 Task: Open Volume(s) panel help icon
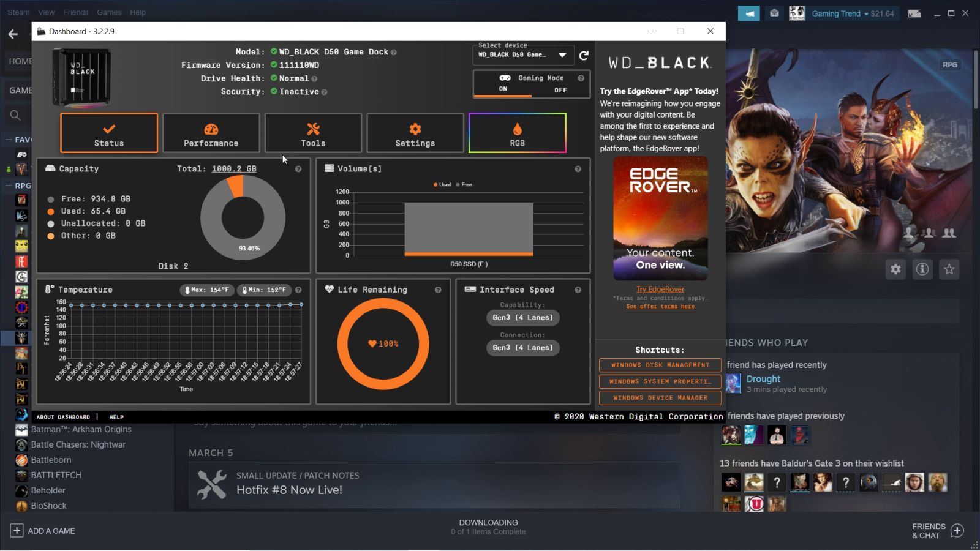[578, 169]
